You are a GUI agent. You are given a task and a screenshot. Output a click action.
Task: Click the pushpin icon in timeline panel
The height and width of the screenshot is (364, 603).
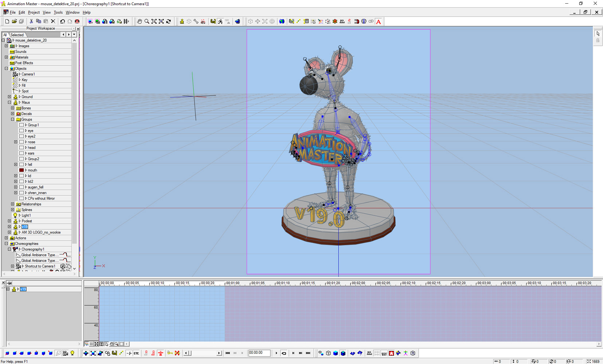click(9, 283)
